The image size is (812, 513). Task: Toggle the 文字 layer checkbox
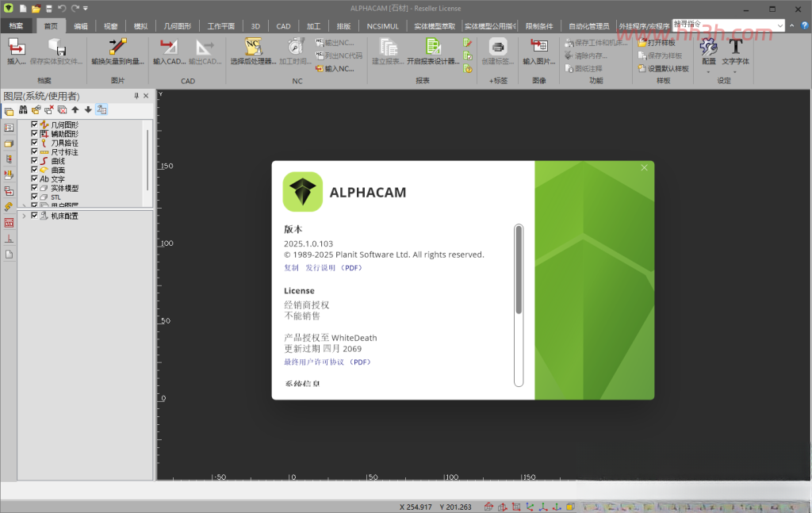pos(34,178)
